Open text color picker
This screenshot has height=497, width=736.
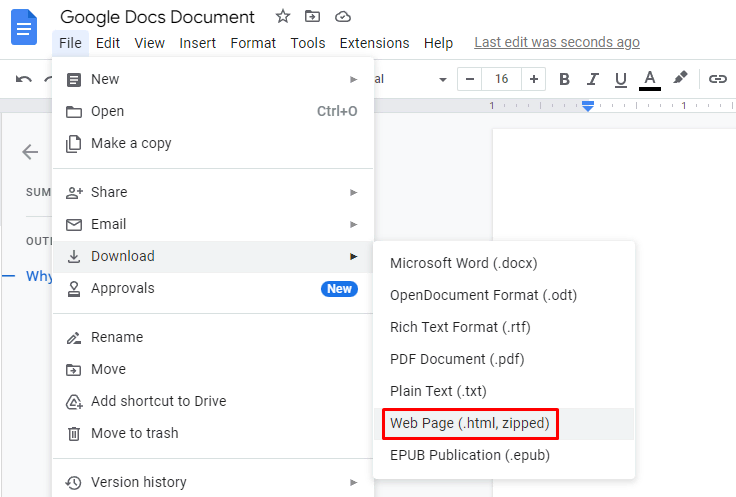[x=650, y=79]
